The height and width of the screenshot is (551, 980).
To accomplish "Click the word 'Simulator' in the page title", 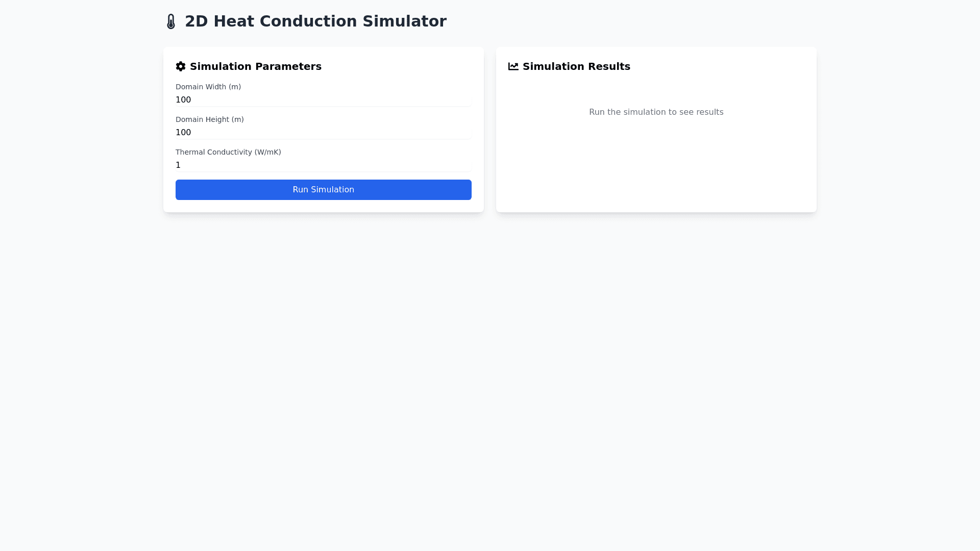I will point(404,21).
